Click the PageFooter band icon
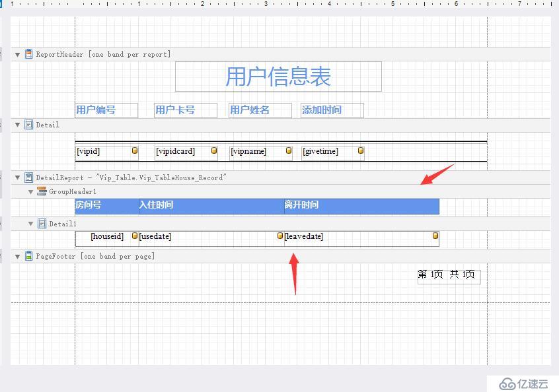The image size is (559, 392). tap(28, 256)
